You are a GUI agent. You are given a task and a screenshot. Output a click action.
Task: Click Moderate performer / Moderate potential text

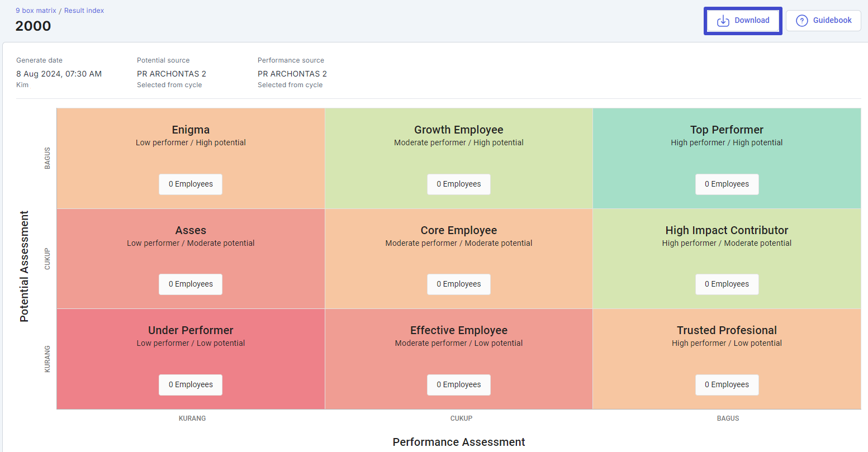pyautogui.click(x=459, y=243)
